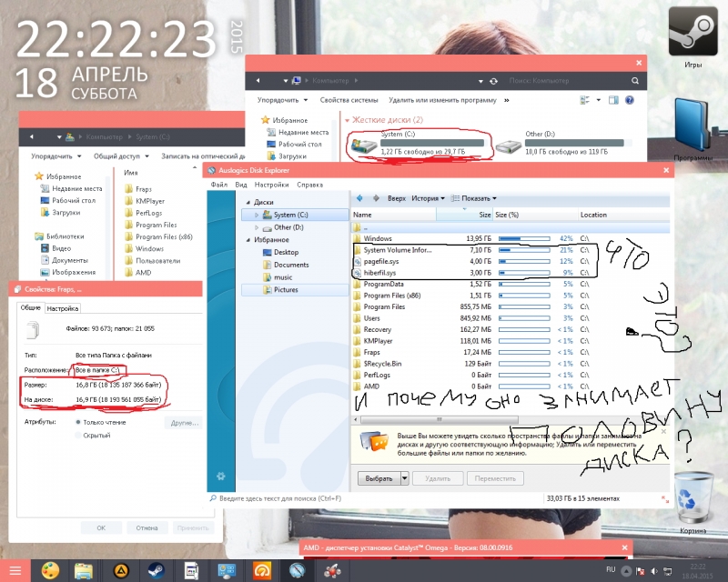Click the volume speaker tray icon
The height and width of the screenshot is (582, 728).
(x=654, y=571)
